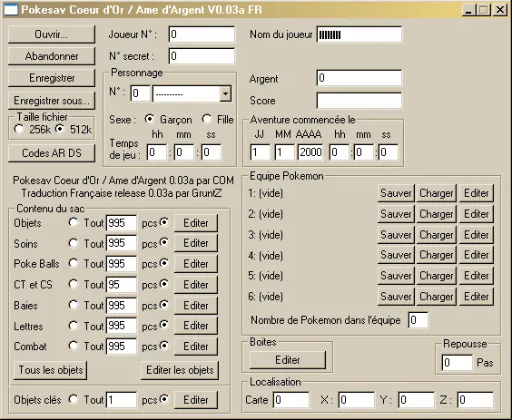Edit the Lettres pocket
This screenshot has height=420, width=512.
[196, 326]
